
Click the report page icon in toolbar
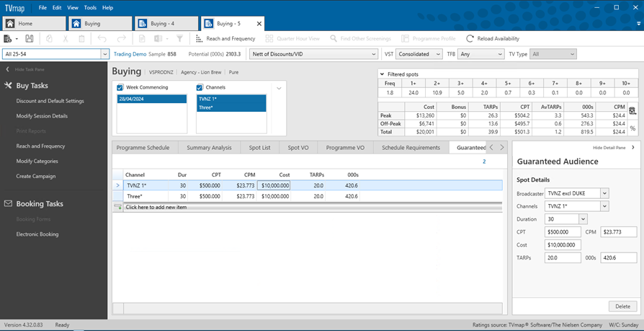pyautogui.click(x=142, y=39)
